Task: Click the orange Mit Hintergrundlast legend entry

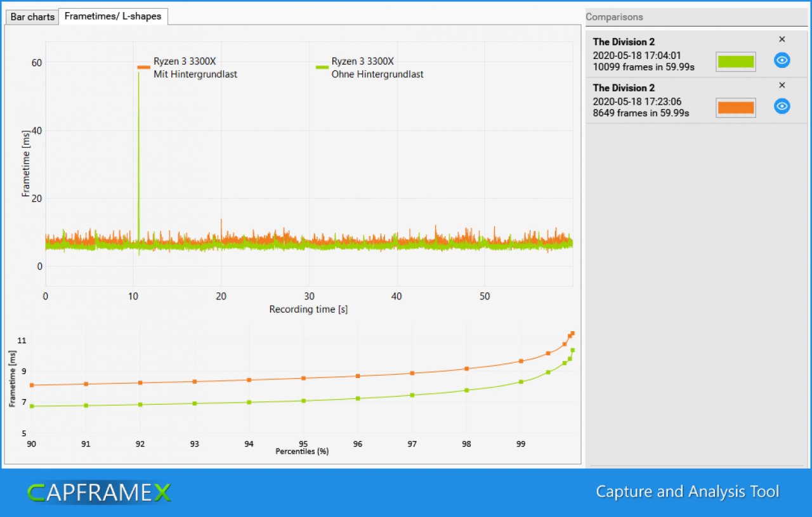Action: (x=188, y=68)
